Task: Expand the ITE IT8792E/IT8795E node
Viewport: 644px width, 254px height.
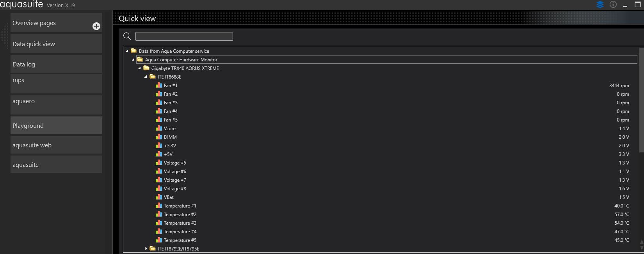Action: tap(146, 249)
